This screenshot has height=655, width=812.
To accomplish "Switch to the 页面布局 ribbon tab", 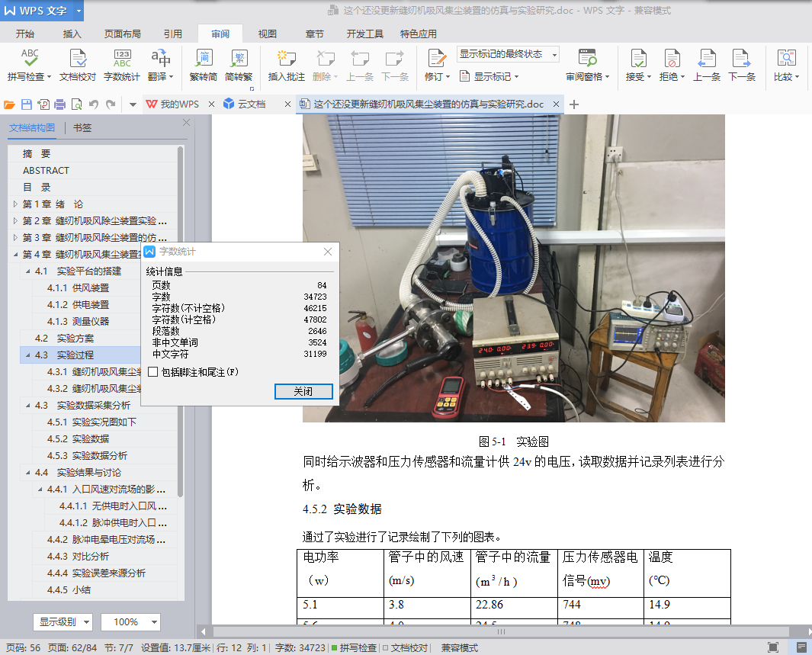I will [x=122, y=34].
